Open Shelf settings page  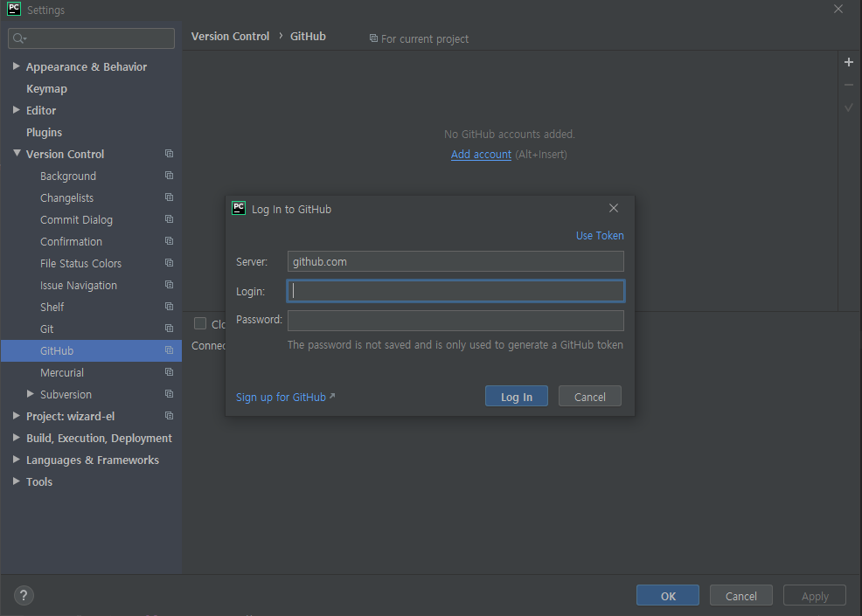pos(52,308)
